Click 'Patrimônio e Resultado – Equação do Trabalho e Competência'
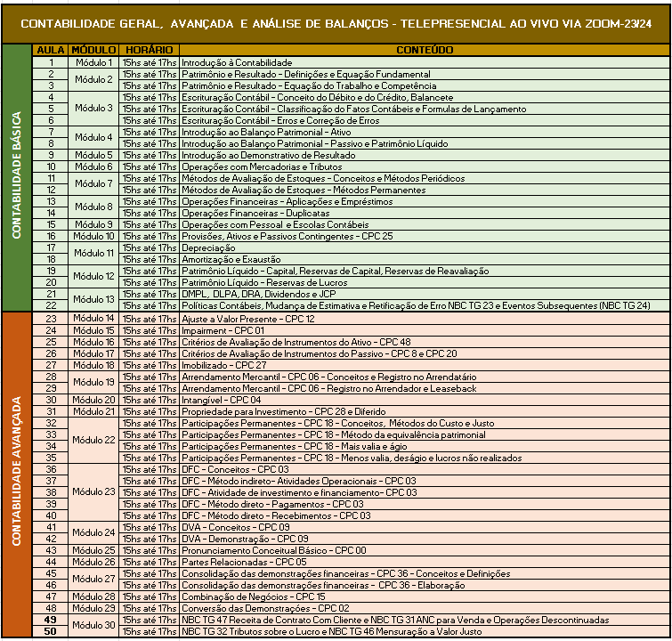The width and height of the screenshot is (672, 641). 425,85
